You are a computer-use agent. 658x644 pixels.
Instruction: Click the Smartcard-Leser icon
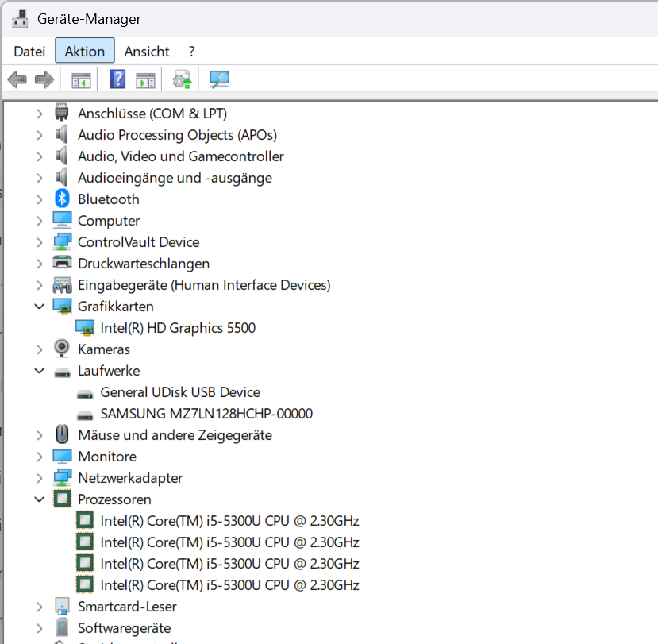62,606
